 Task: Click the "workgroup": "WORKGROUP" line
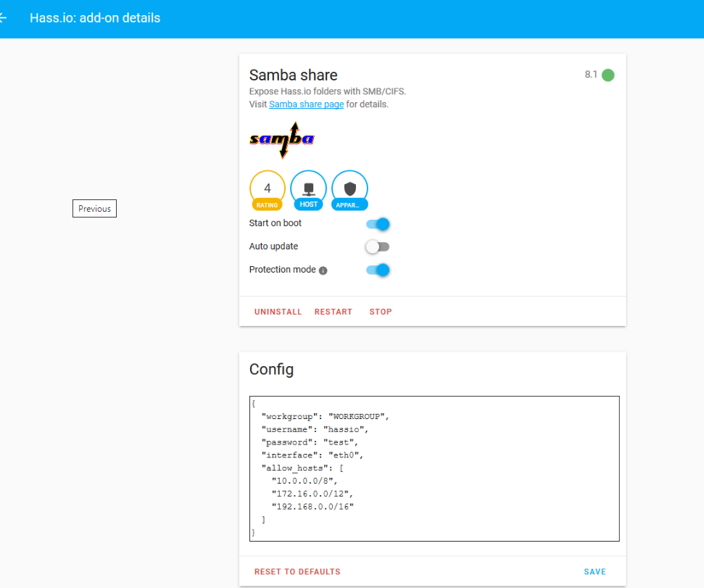tap(325, 417)
